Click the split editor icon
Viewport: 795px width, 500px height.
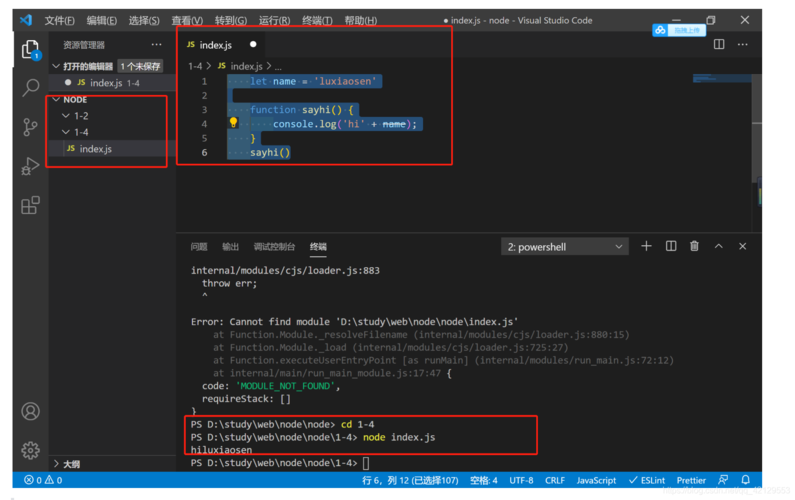click(x=718, y=45)
